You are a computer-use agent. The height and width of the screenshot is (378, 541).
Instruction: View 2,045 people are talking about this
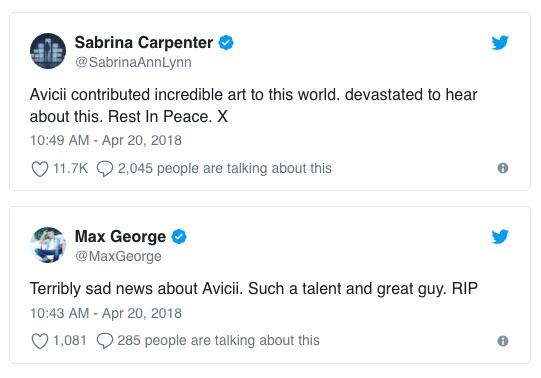point(225,168)
